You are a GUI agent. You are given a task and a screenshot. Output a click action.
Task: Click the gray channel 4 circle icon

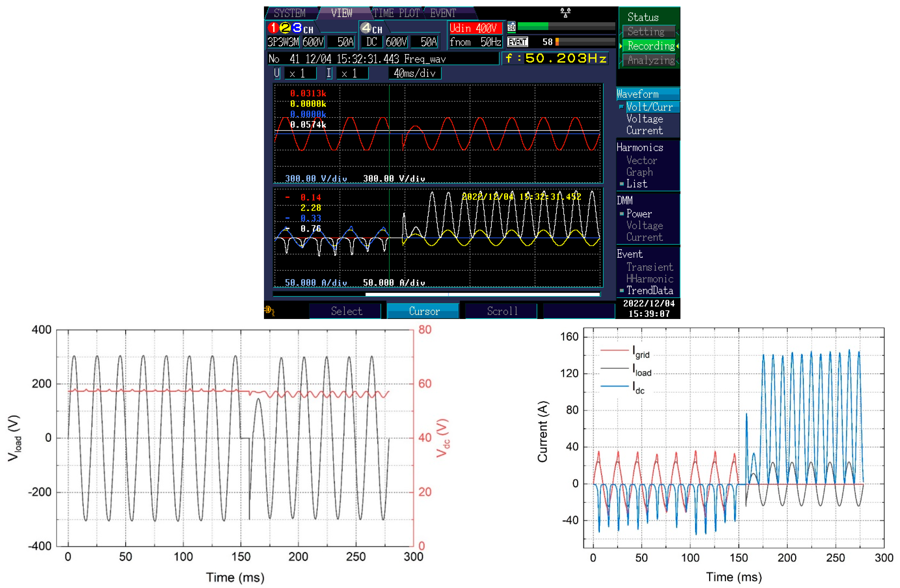(366, 28)
